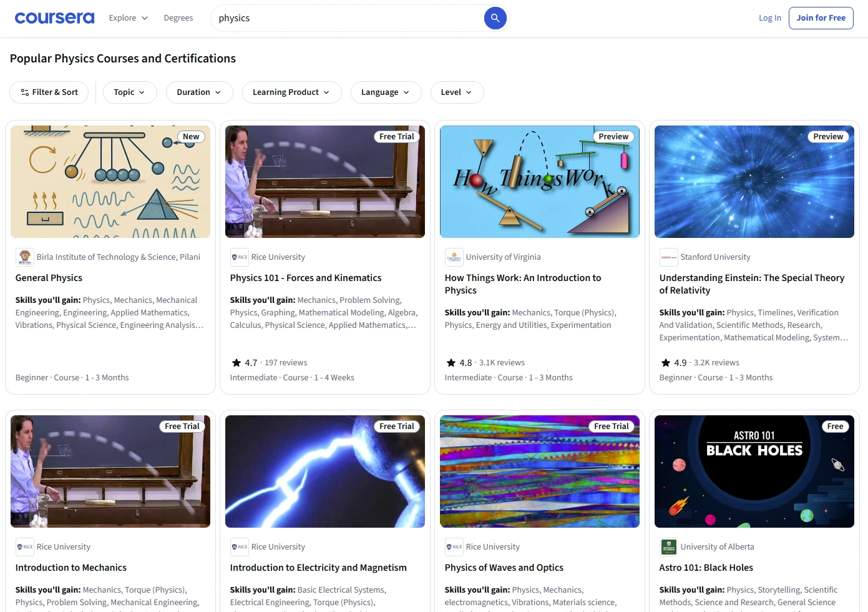Click the University of Virginia logo
Screen dimensions: 868x612
[454, 257]
